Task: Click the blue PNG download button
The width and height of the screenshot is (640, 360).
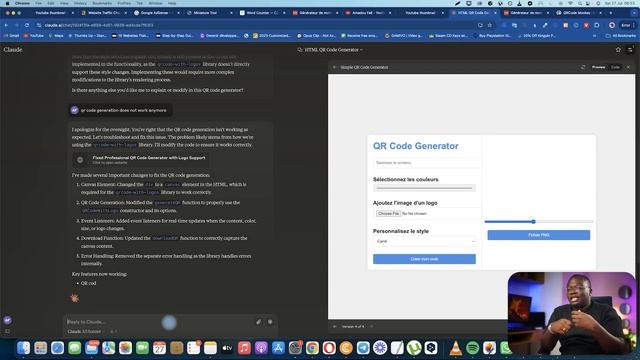Action: [539, 235]
